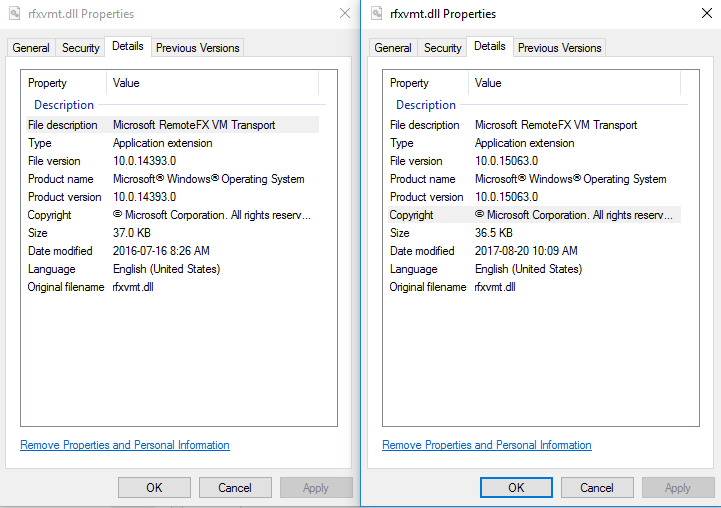This screenshot has width=721, height=508.
Task: Click Cancel button in right window
Action: (x=597, y=487)
